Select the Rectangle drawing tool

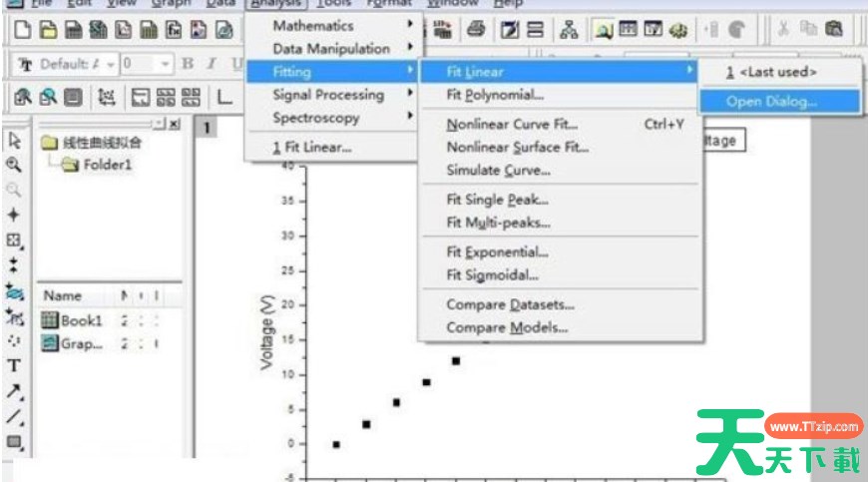[x=14, y=442]
